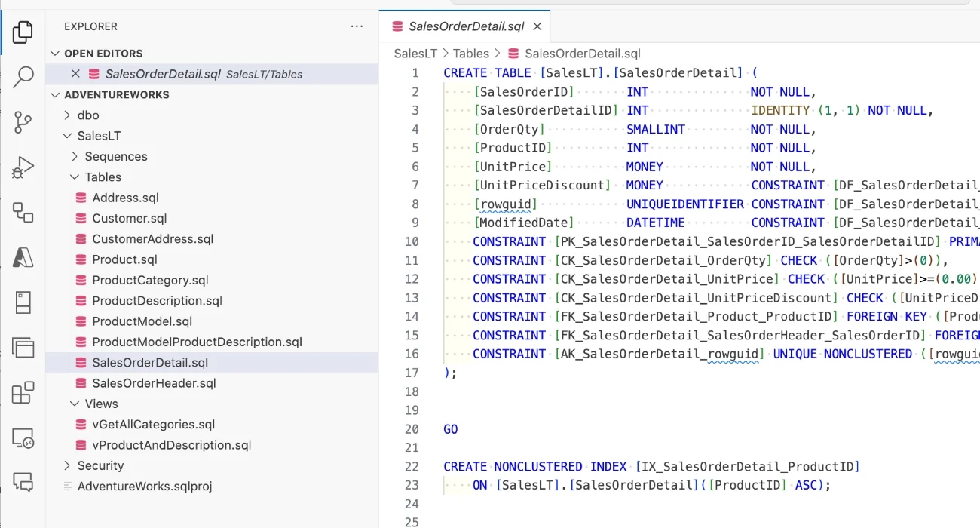Click DATETIME type on line 9
Image resolution: width=980 pixels, height=528 pixels.
click(656, 223)
